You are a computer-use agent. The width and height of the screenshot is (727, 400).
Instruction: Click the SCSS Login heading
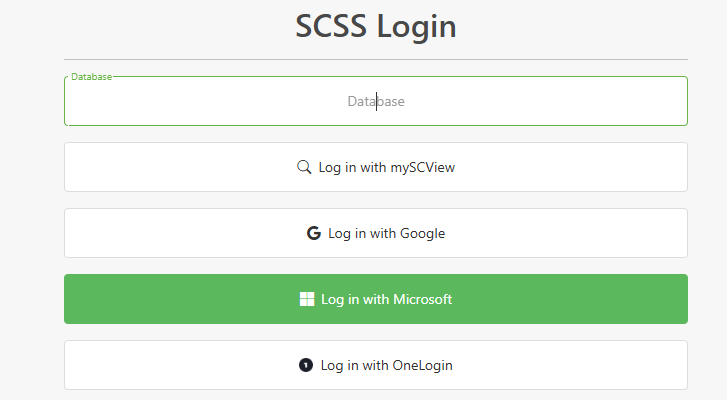coord(376,26)
